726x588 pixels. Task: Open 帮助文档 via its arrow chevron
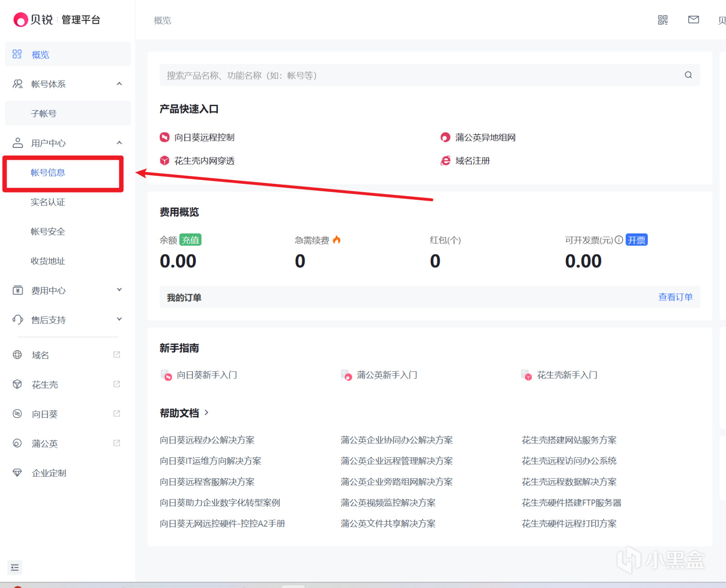[207, 412]
